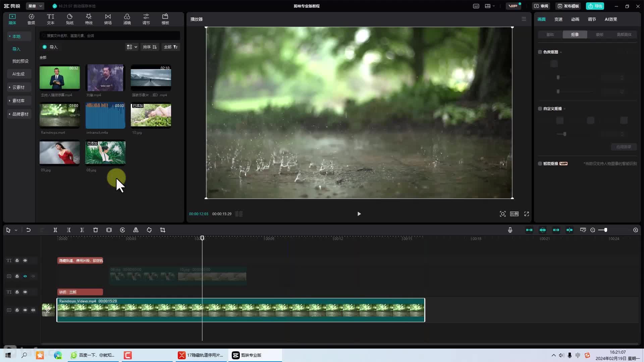Enable the 智能抠像 smart cutout checkbox
The height and width of the screenshot is (362, 644).
(x=540, y=164)
